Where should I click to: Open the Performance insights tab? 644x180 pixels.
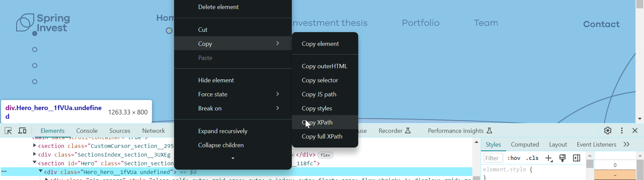pyautogui.click(x=460, y=131)
